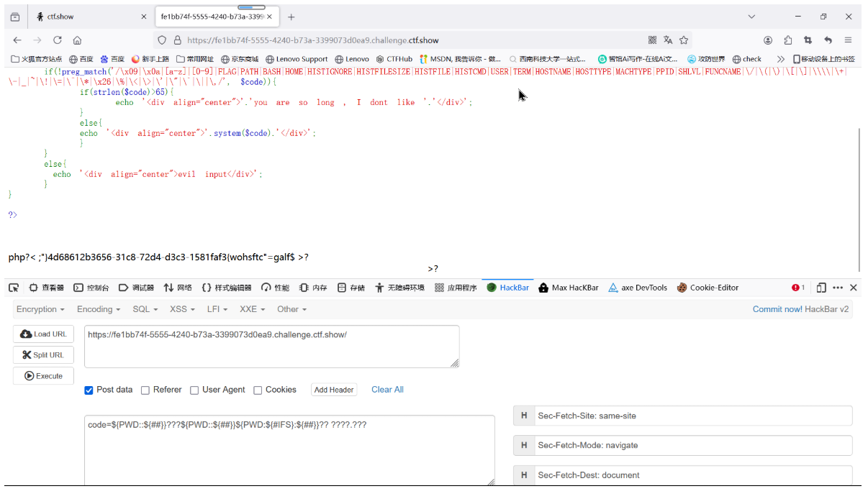Uncheck the Post data checkbox

(89, 390)
